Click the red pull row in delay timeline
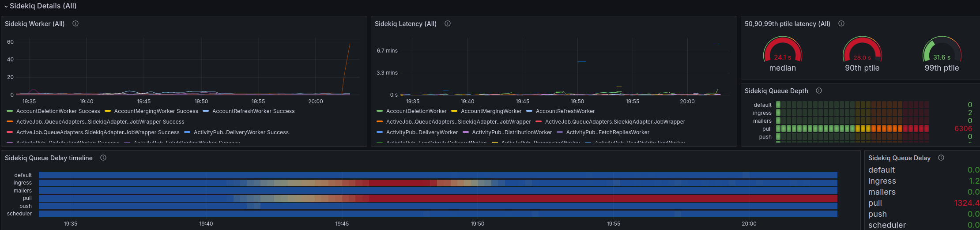The width and height of the screenshot is (980, 230). point(574,198)
